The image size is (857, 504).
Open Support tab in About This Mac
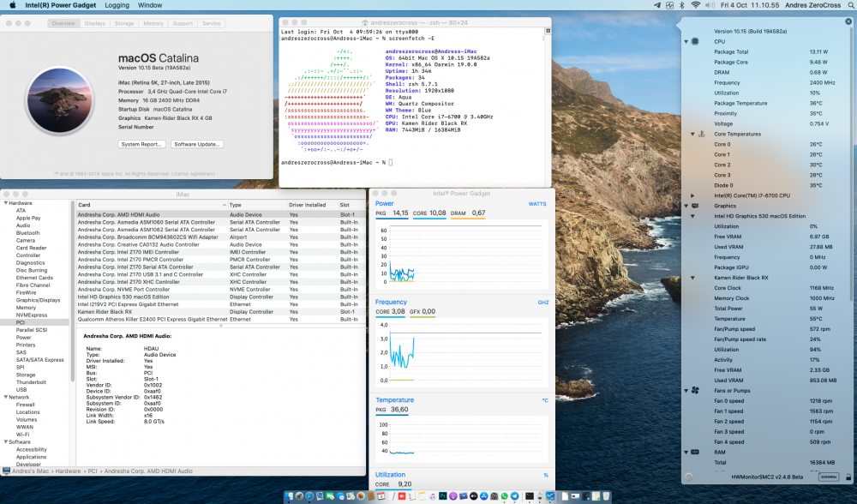point(183,23)
